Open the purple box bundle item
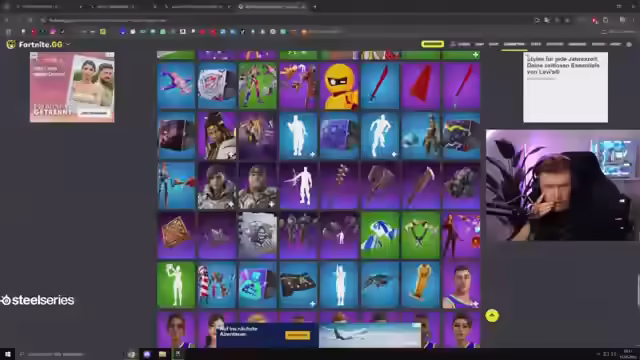The width and height of the screenshot is (640, 360). pos(339,136)
